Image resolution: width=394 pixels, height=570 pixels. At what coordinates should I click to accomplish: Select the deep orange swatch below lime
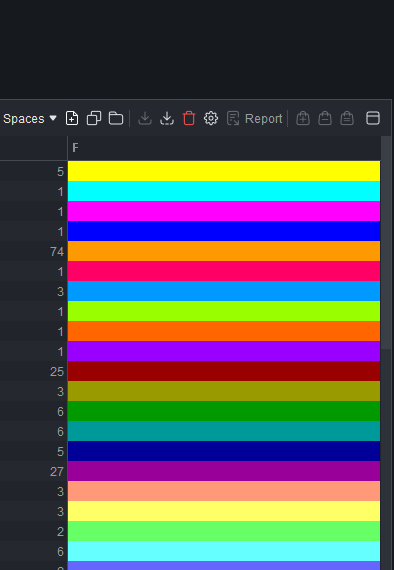224,331
